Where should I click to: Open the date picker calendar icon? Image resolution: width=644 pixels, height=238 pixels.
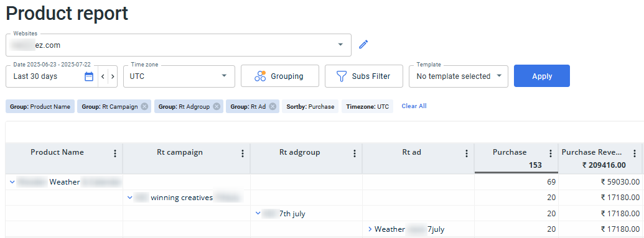pos(89,76)
